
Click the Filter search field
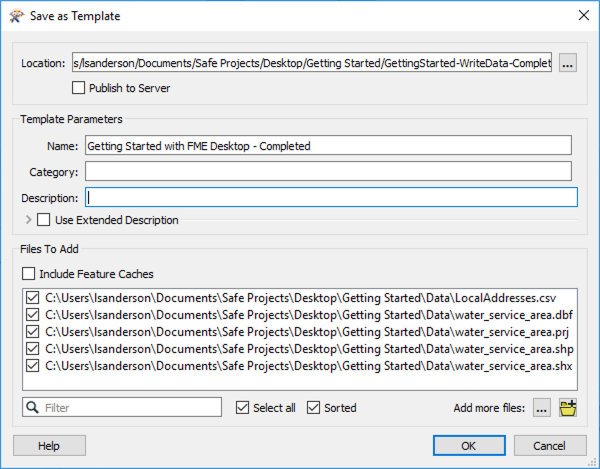tap(122, 407)
